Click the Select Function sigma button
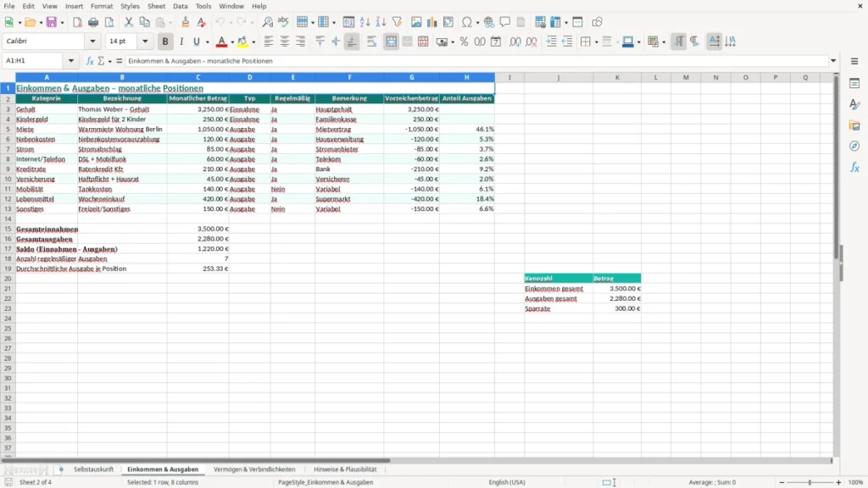This screenshot has width=868, height=488. click(101, 61)
